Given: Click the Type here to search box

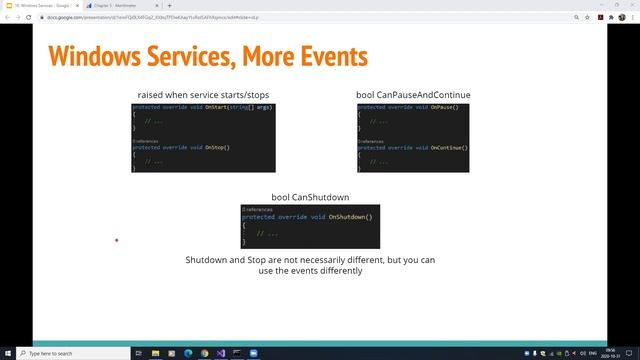Looking at the screenshot, I should (73, 353).
